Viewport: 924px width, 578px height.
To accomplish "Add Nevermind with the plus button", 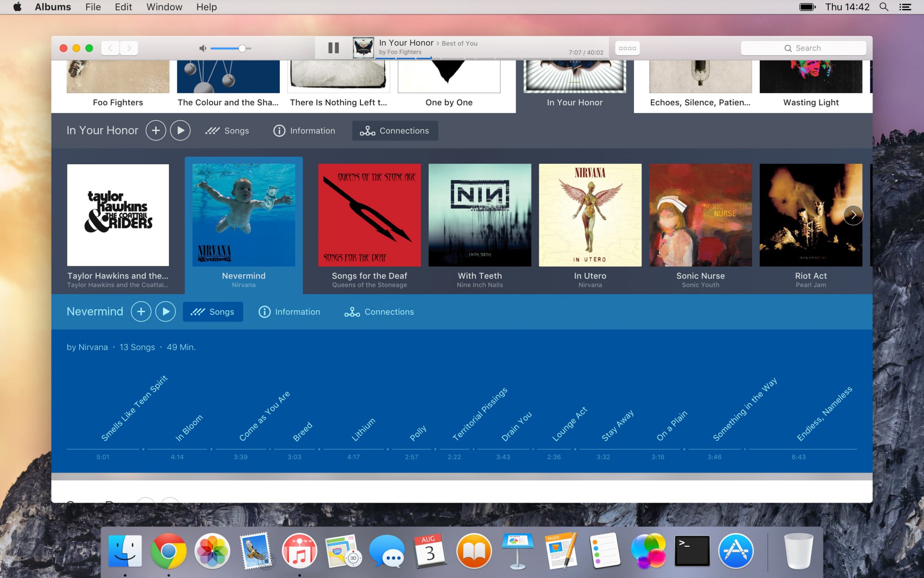I will pos(141,312).
